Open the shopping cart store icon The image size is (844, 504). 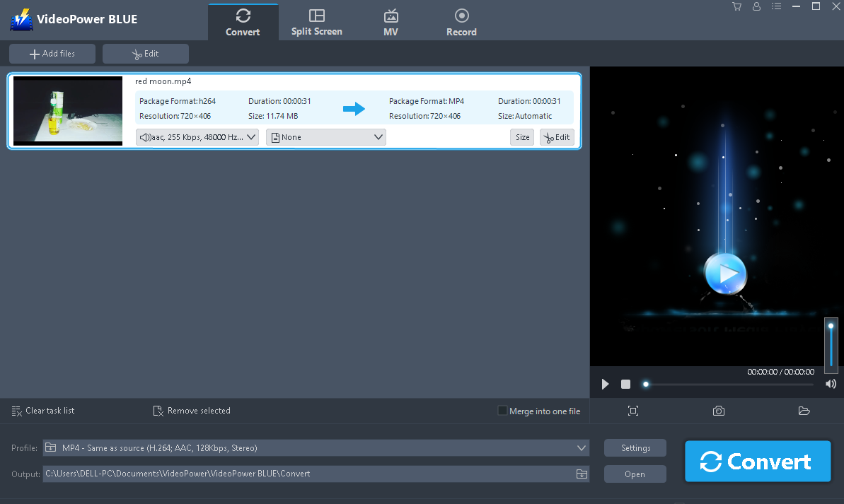point(736,6)
